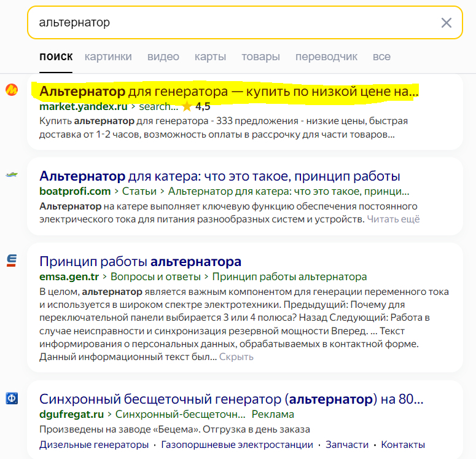Open the Вопросы и ответы breadcrumb

click(155, 277)
